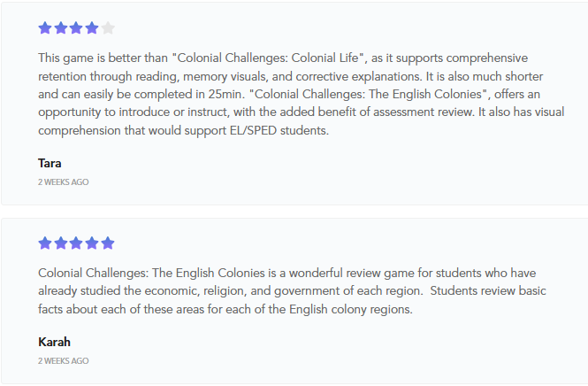
Task: Open reviewer Tara's name
Action: [x=50, y=163]
